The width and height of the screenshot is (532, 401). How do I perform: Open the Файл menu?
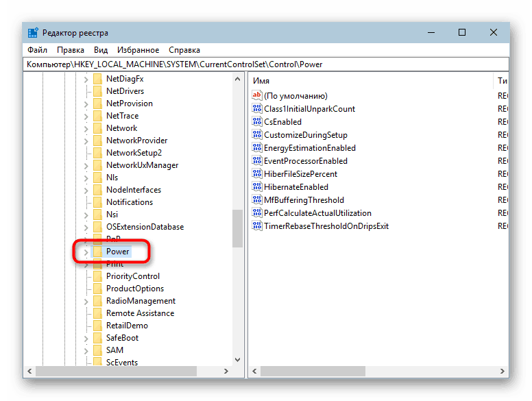(37, 50)
